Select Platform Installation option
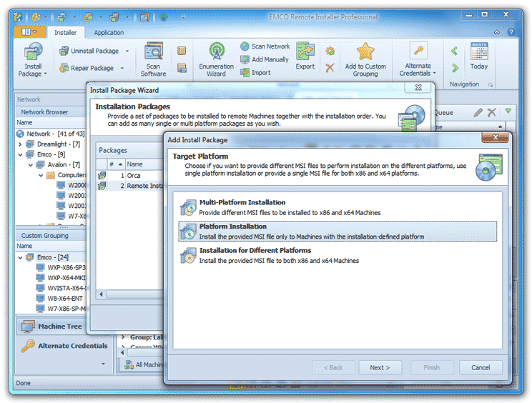Viewport: 532px width, 403px height. click(338, 232)
